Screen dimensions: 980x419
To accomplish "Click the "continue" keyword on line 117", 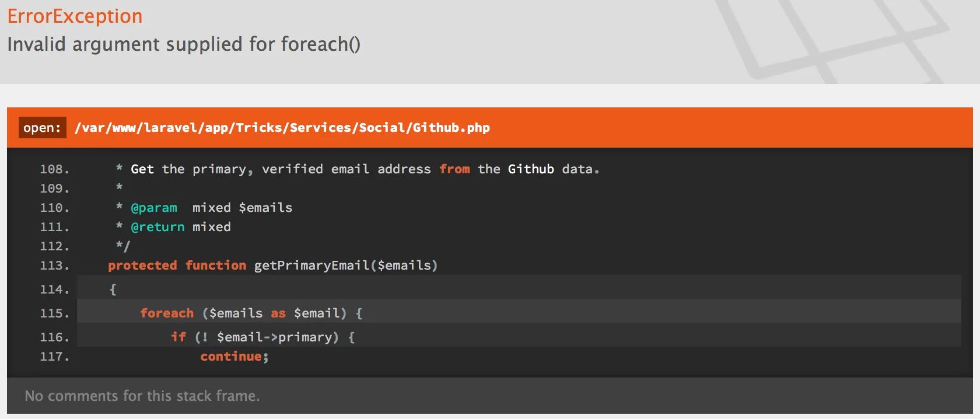I will click(x=231, y=357).
